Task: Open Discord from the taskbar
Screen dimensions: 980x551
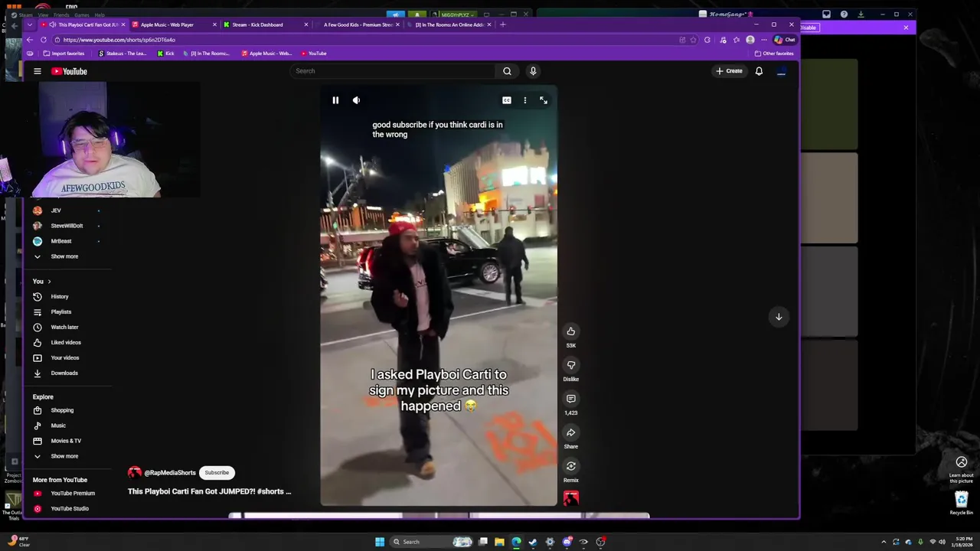Action: tap(567, 542)
